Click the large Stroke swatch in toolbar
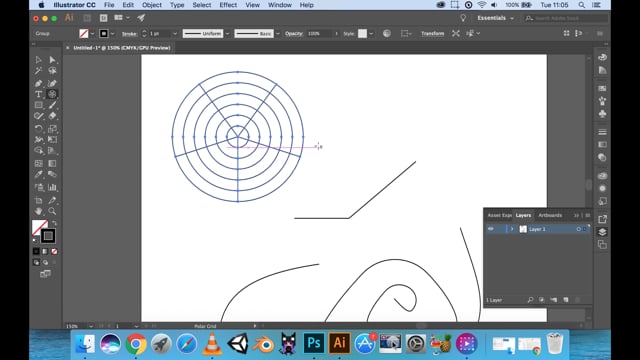 click(x=48, y=236)
